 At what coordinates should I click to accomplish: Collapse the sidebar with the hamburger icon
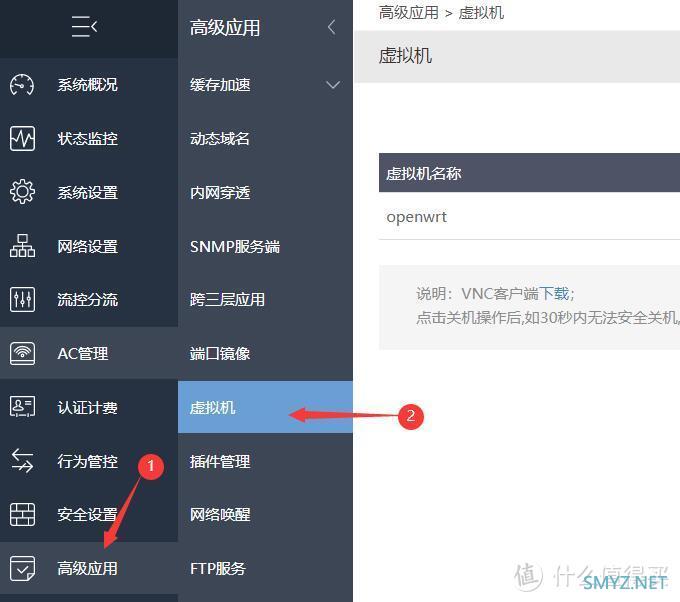pyautogui.click(x=84, y=27)
